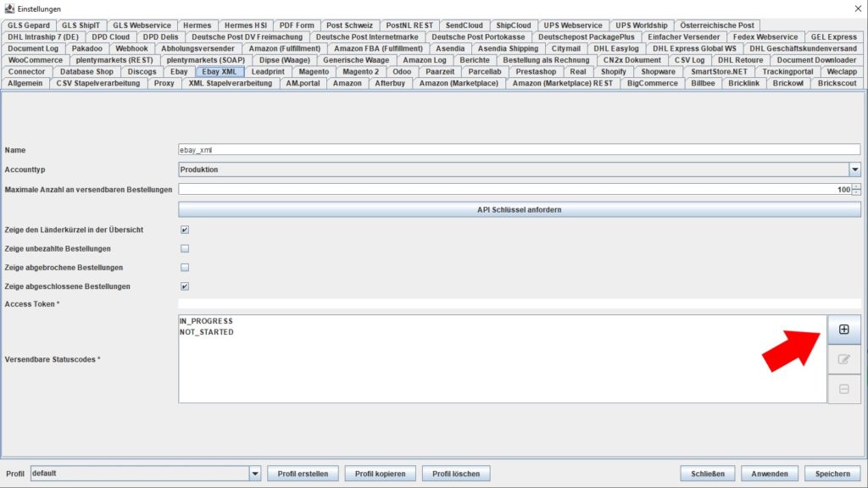Click the Speichern button
The height and width of the screenshot is (488, 868).
(832, 474)
